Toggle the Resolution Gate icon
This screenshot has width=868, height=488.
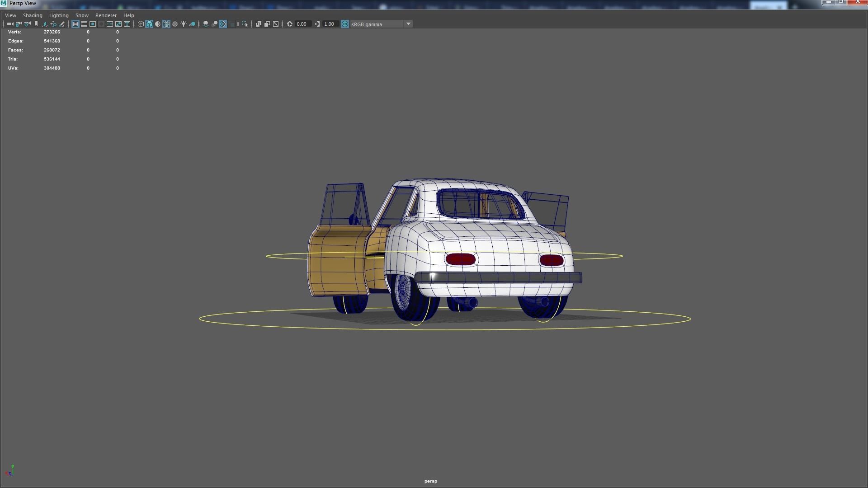93,24
